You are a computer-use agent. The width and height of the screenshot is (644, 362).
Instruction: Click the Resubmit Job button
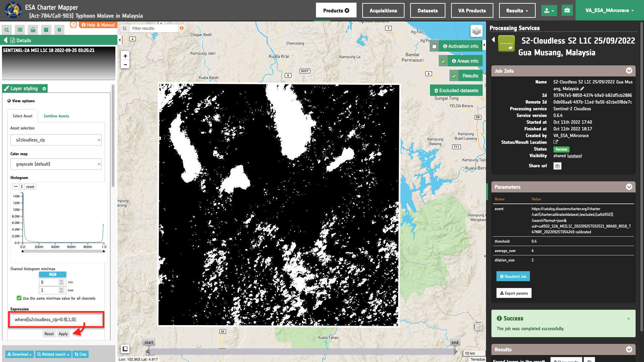[x=513, y=277]
